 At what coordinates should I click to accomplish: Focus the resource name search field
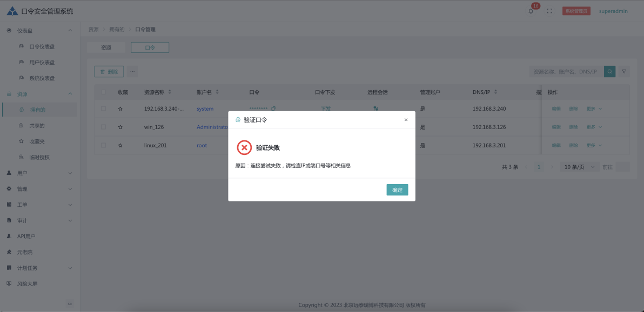pos(566,71)
